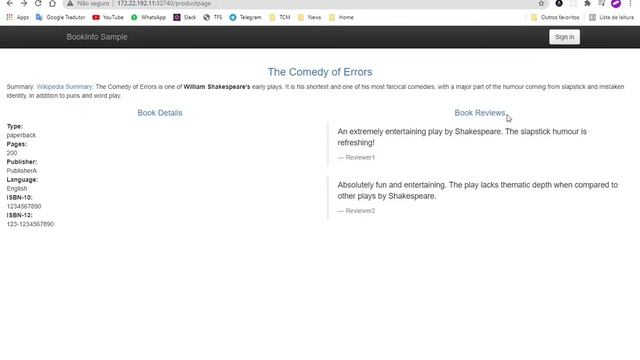Click the review beginning 'Absolutely fun and entertaining'
This screenshot has height=360, width=640.
click(478, 190)
